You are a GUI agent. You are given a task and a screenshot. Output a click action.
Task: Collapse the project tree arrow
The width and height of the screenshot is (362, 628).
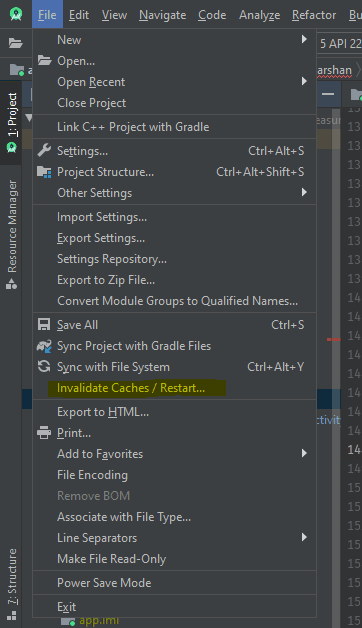tap(28, 117)
